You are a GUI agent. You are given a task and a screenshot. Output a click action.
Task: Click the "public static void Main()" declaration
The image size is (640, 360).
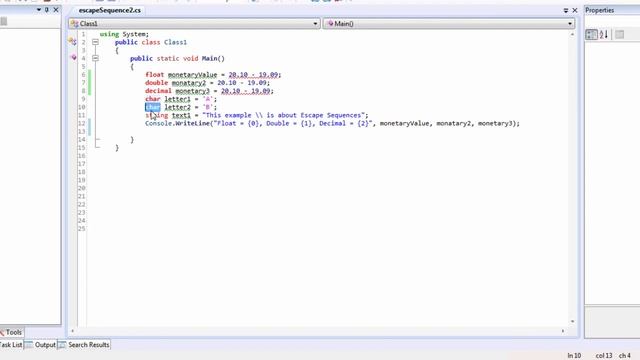click(177, 59)
